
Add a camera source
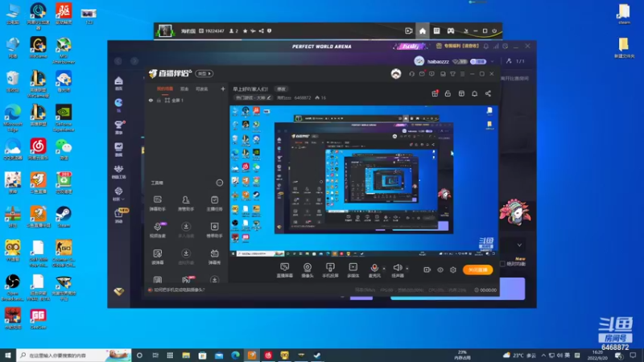tap(308, 270)
